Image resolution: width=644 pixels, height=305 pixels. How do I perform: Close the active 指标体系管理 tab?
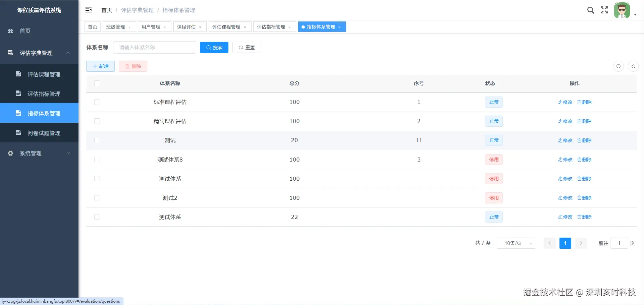pyautogui.click(x=339, y=27)
